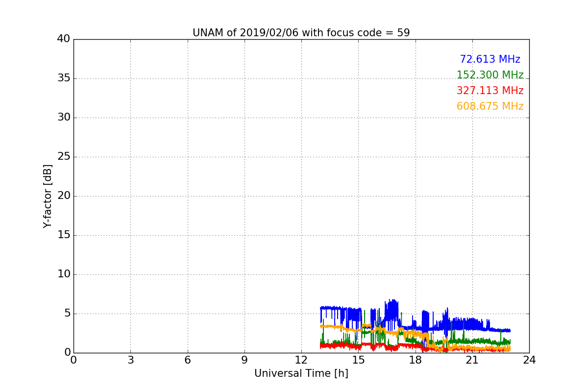Select the 608.675 MHz legend label

click(x=490, y=106)
